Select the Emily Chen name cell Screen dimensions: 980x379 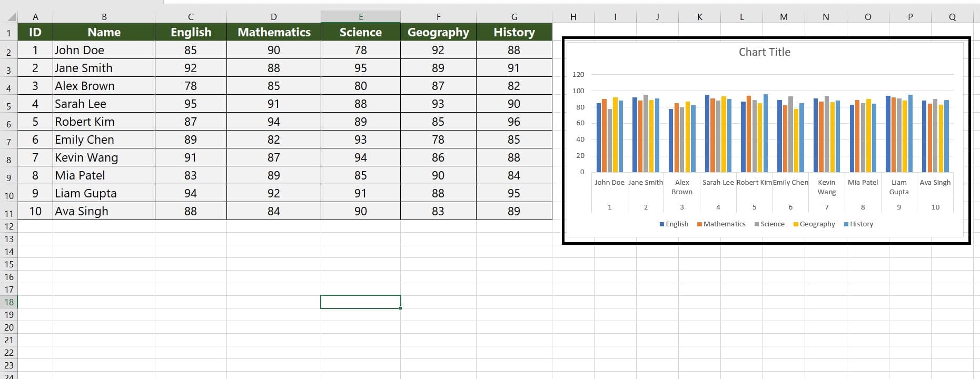pyautogui.click(x=104, y=139)
